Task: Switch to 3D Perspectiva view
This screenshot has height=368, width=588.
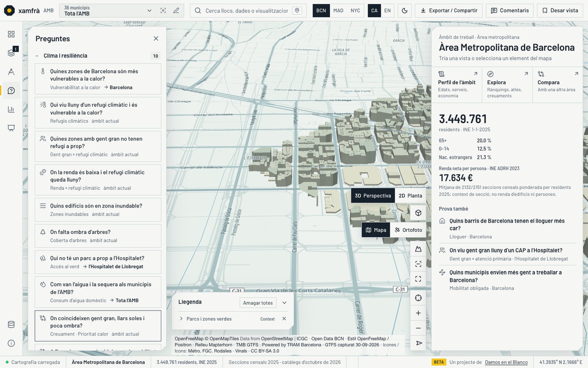Action: (373, 196)
